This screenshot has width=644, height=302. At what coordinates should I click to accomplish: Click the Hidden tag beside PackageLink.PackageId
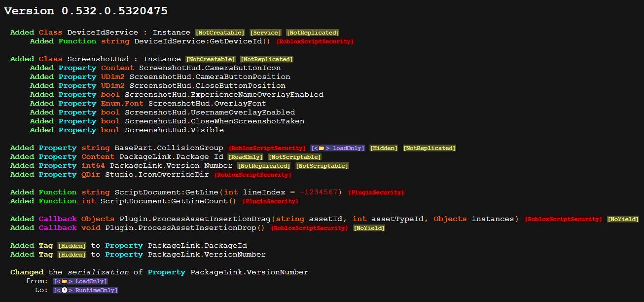coord(72,245)
